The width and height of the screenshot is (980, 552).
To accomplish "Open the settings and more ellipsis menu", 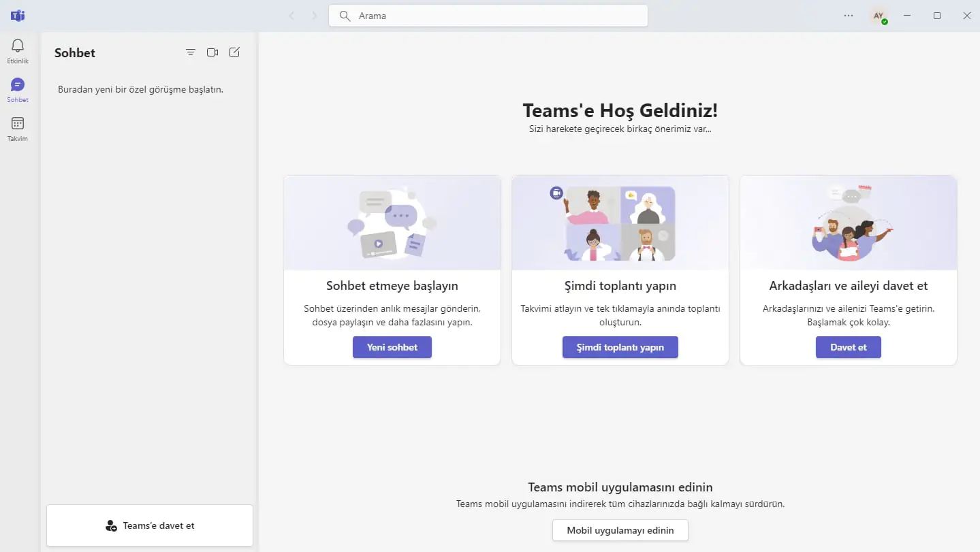I will click(x=849, y=16).
